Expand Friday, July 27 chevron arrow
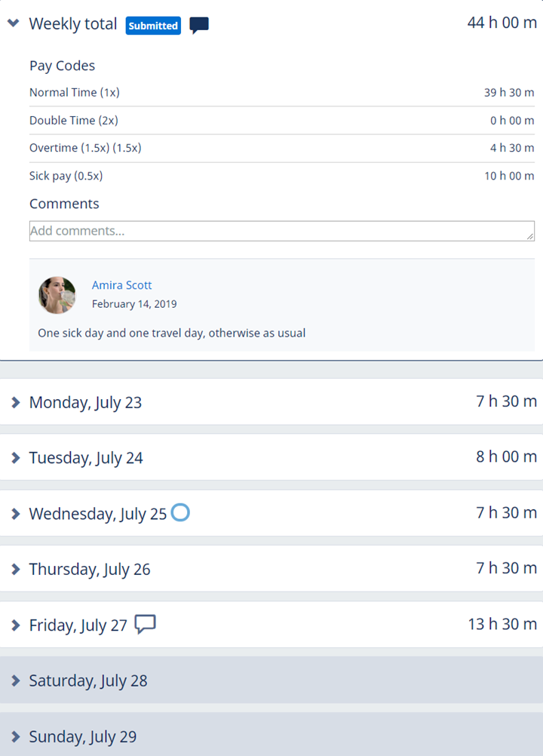The width and height of the screenshot is (543, 756). [16, 625]
